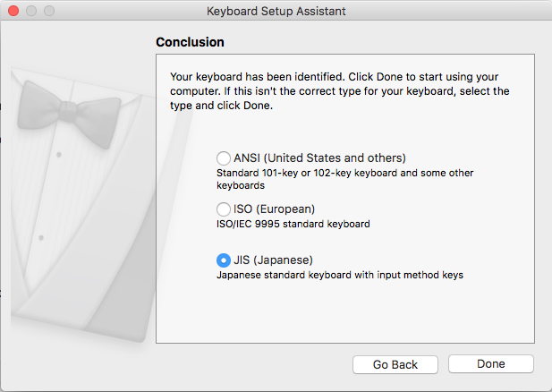This screenshot has height=392, width=552.
Task: Click the Go Back button
Action: tap(395, 364)
